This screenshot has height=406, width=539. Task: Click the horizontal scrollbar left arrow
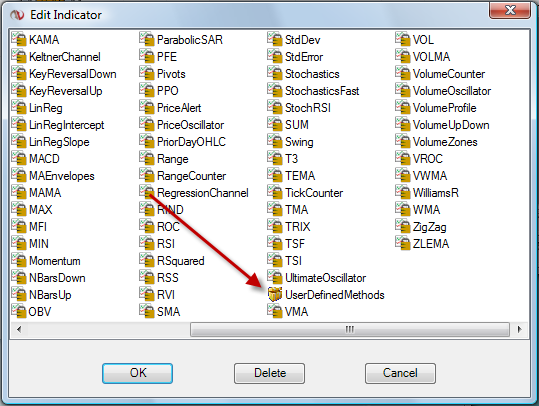tap(19, 329)
